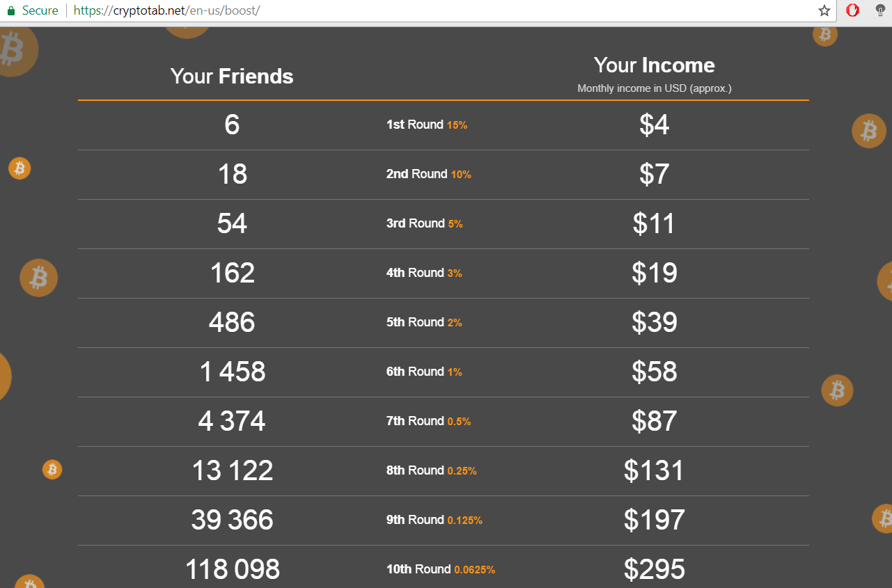This screenshot has width=892, height=588.
Task: Click the $131 income value
Action: tap(654, 470)
